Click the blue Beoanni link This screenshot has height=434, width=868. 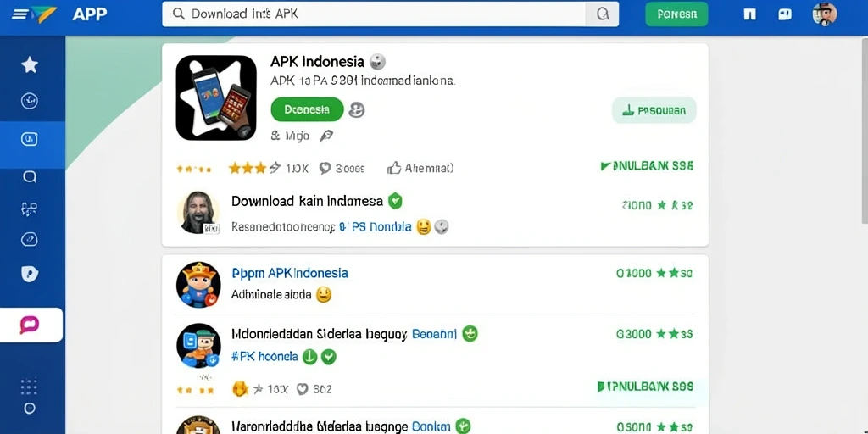435,334
